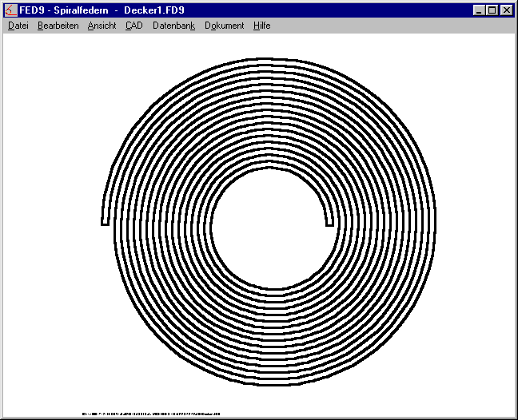This screenshot has height=420, width=518.
Task: Expand the CAD menu
Action: click(x=133, y=26)
